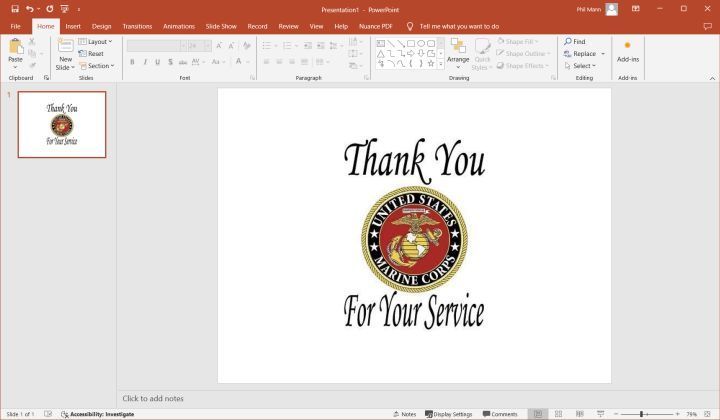Open the Add-ins button

[x=627, y=51]
